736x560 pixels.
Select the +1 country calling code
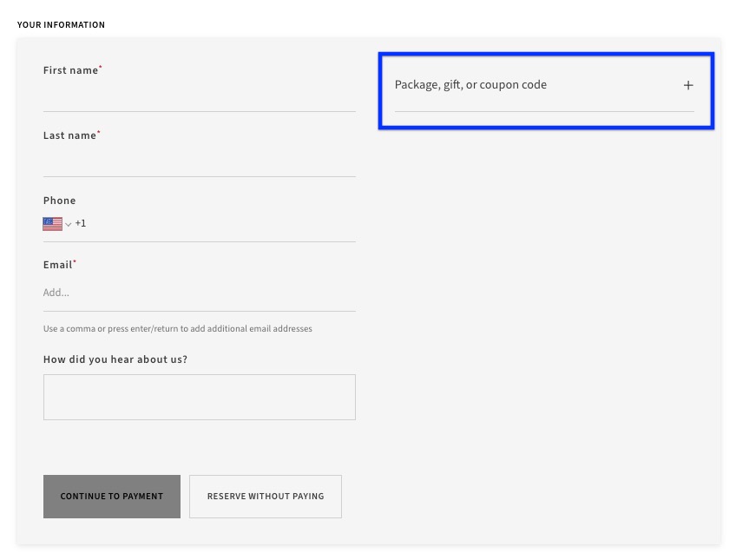click(81, 223)
